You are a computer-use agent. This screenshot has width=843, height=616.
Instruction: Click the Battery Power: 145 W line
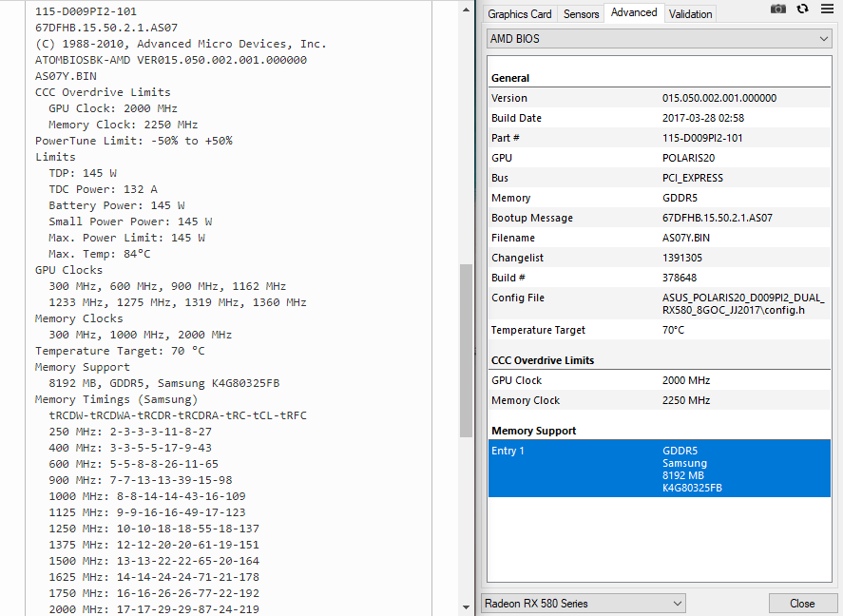point(117,204)
